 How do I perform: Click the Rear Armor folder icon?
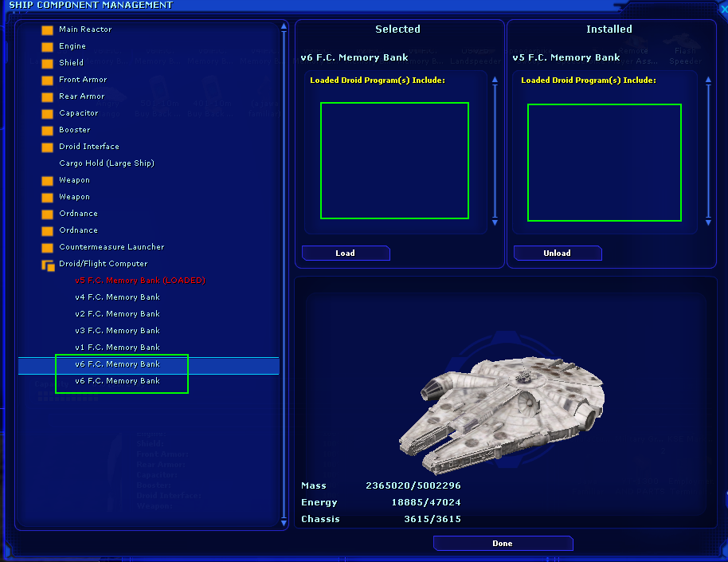tap(47, 97)
